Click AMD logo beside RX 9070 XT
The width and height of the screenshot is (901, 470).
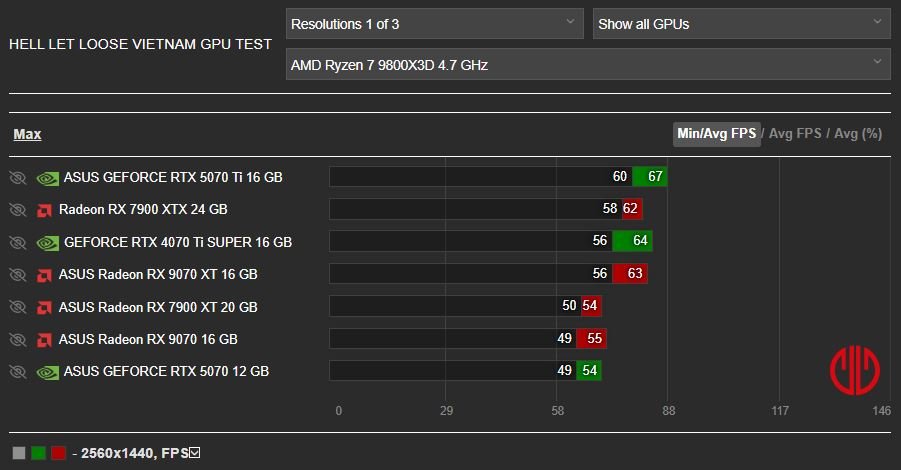coord(44,276)
